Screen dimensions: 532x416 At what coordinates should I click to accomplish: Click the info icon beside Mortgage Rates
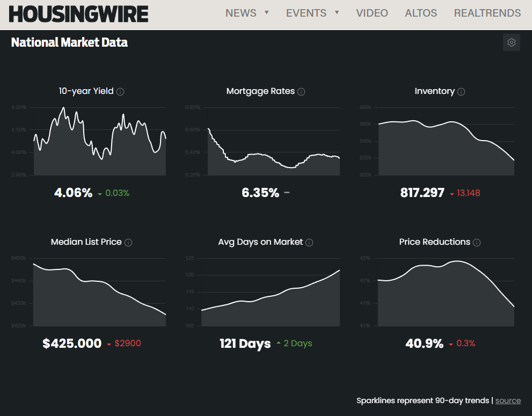click(x=301, y=92)
